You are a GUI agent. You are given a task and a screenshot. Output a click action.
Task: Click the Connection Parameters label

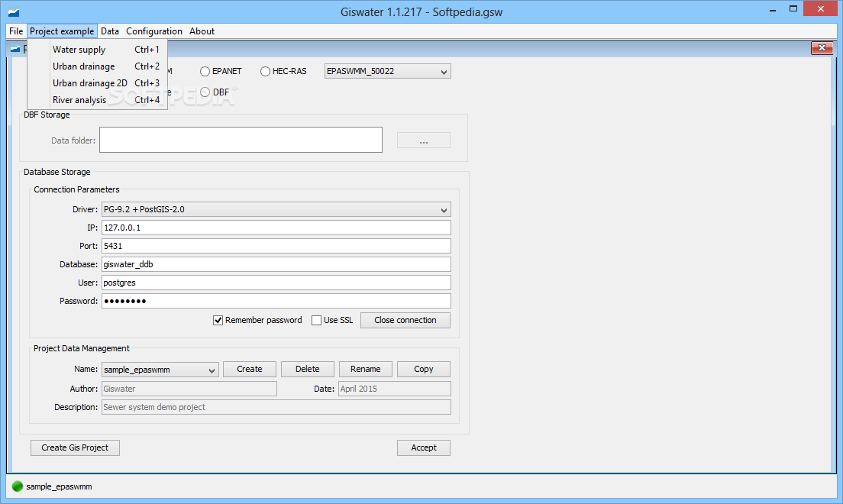point(76,189)
